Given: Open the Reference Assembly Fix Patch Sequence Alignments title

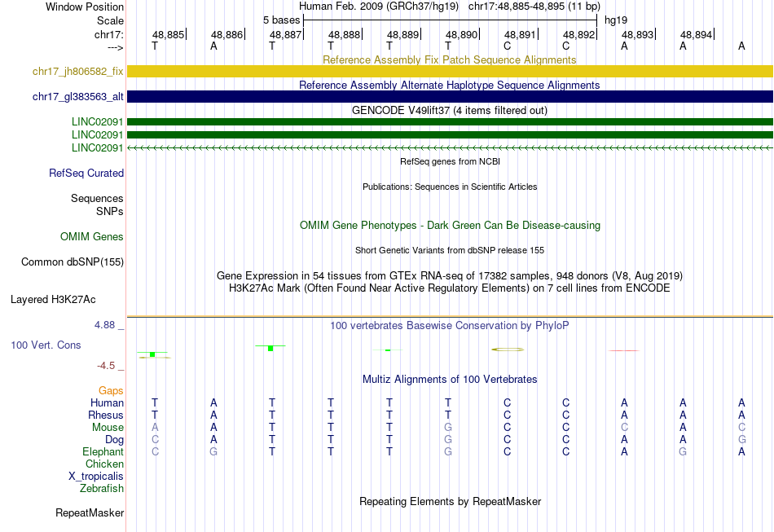Looking at the screenshot, I should 450,59.
